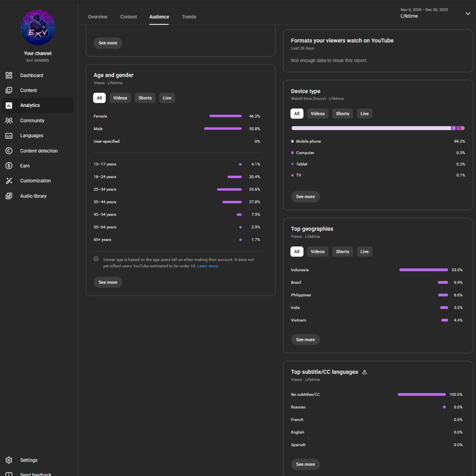Open Content detection copyright icon
Image resolution: width=476 pixels, height=476 pixels.
click(x=9, y=151)
